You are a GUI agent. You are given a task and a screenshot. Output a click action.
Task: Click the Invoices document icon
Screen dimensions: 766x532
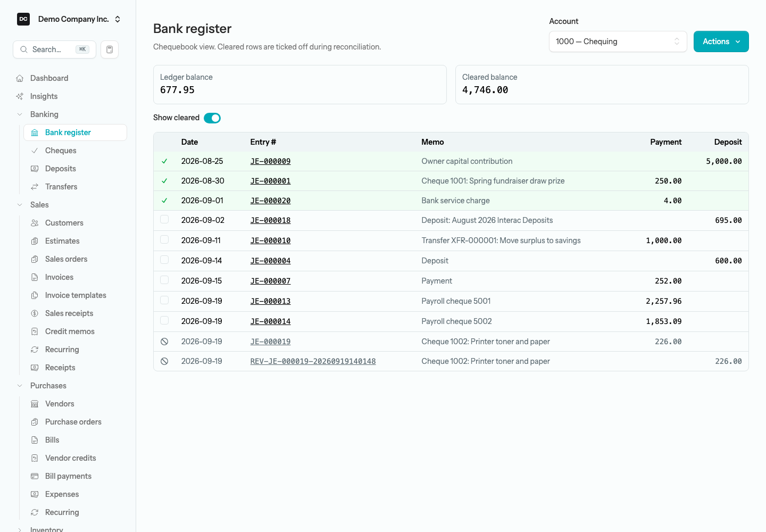pos(35,277)
